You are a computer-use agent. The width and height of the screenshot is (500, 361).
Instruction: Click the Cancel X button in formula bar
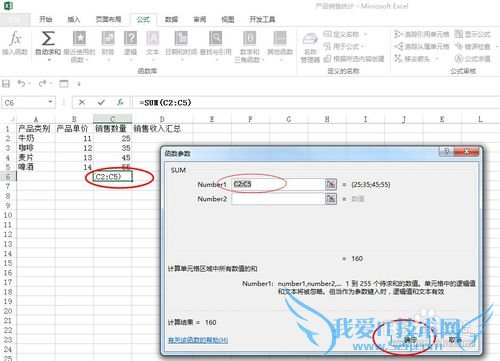[x=82, y=103]
